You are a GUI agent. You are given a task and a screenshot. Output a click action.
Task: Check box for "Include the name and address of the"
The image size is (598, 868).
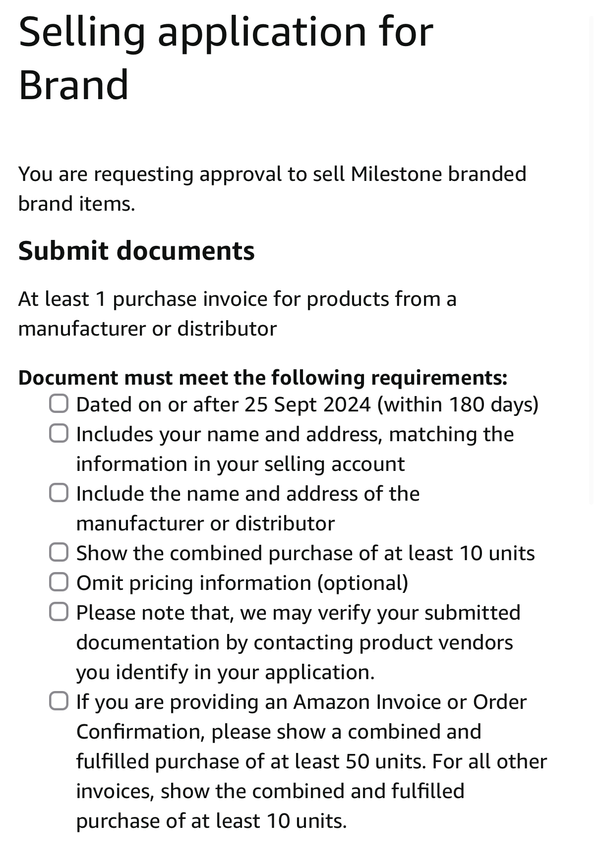coord(59,493)
